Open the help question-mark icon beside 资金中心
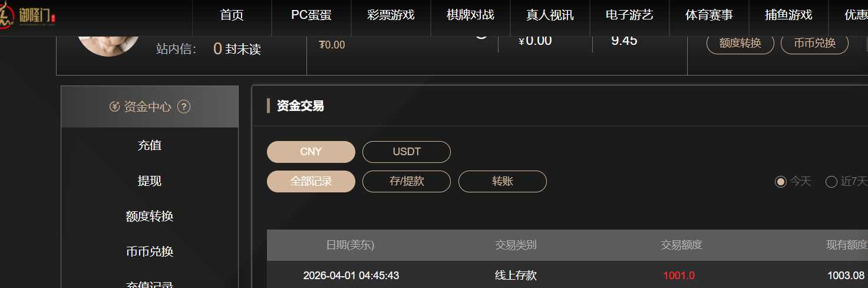This screenshot has height=288, width=868. pos(184,107)
